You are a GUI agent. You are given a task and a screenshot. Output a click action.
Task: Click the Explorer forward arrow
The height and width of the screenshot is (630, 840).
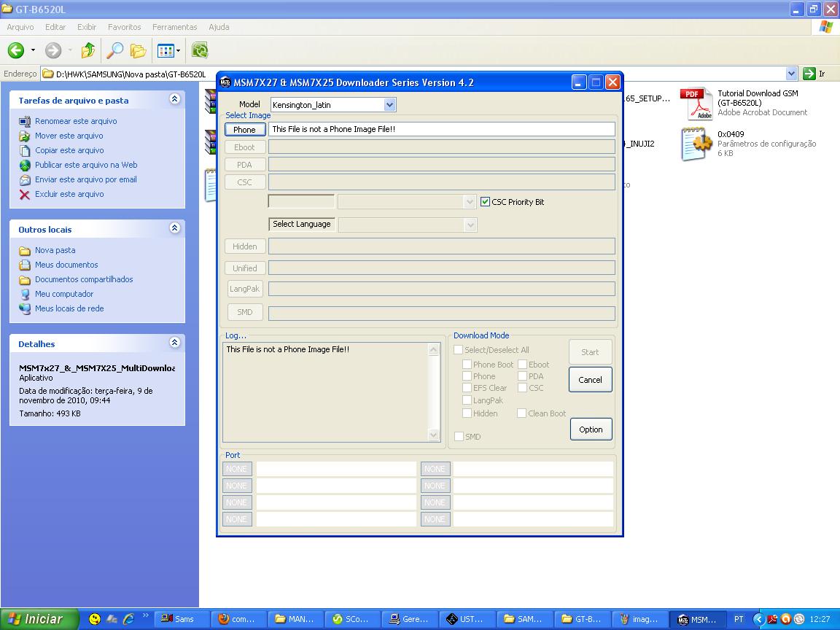click(x=52, y=50)
